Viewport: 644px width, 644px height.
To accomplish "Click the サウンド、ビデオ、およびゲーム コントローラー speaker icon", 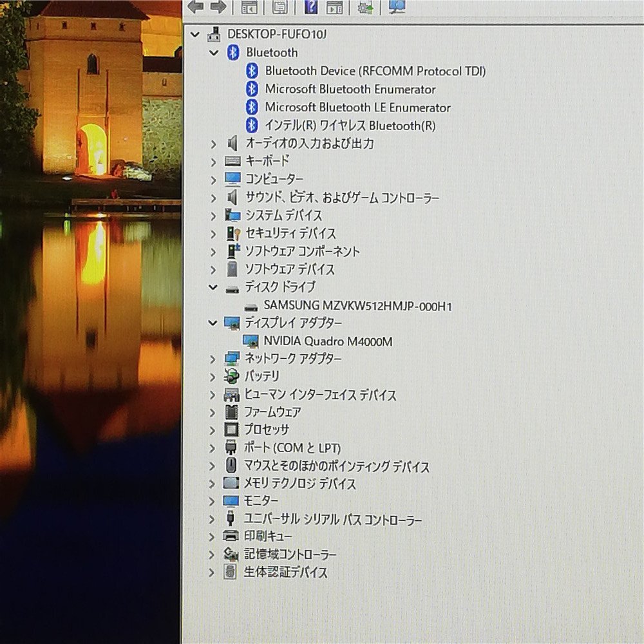I will coord(232,197).
